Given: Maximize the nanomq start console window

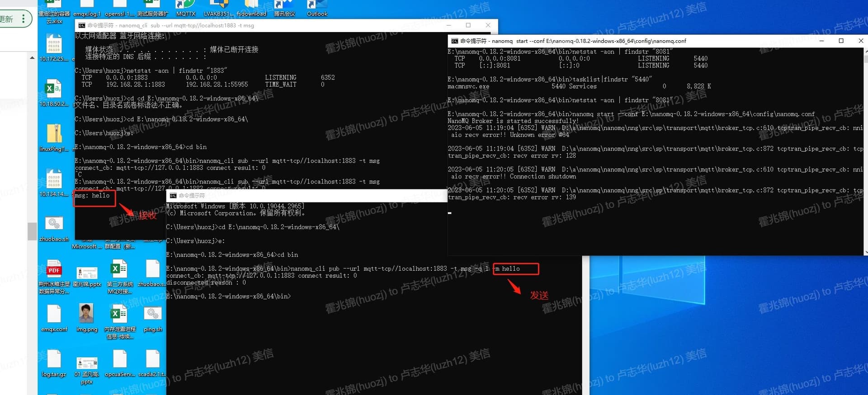Looking at the screenshot, I should coord(841,41).
